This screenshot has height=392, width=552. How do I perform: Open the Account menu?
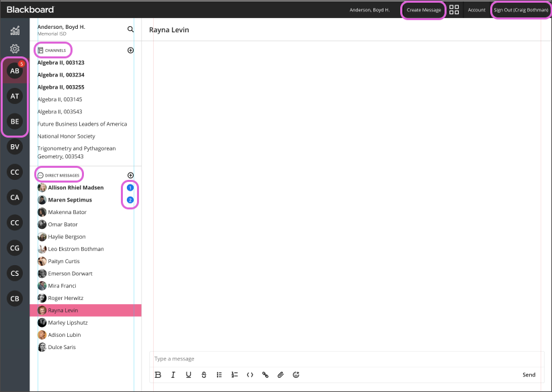click(476, 10)
